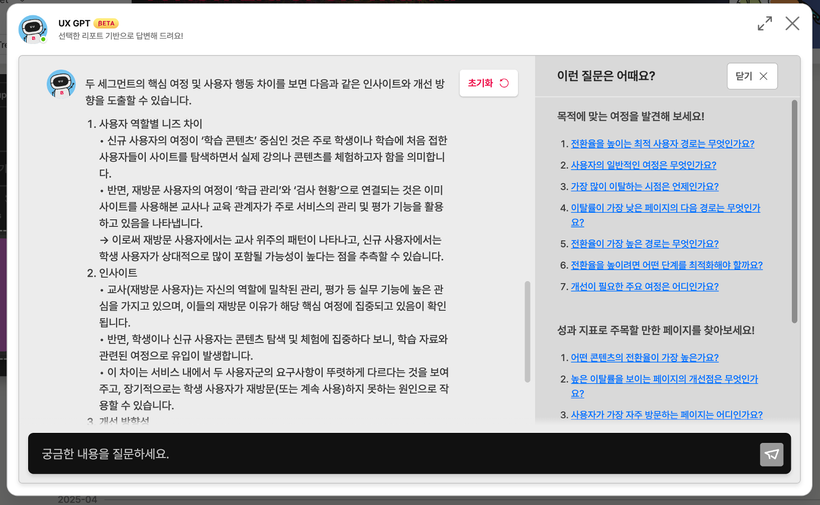Viewport: 820px width, 505px height.
Task: Click the expand to fullscreen arrows icon
Action: (x=765, y=23)
